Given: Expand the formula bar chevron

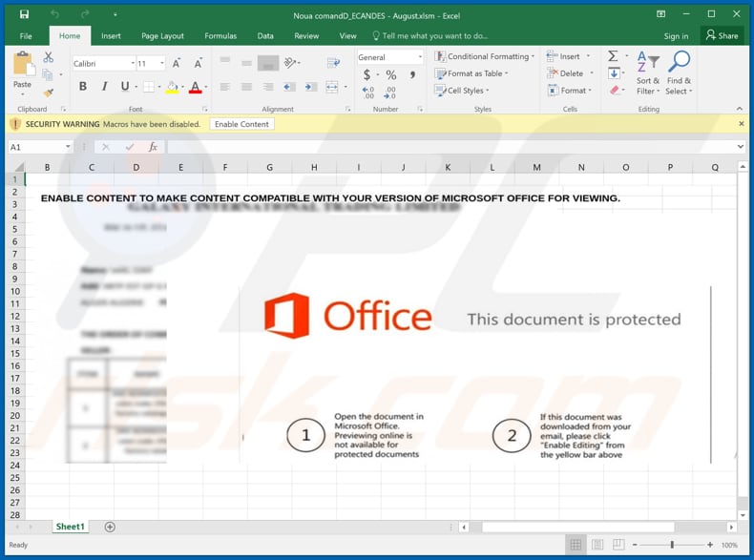Looking at the screenshot, I should (x=741, y=147).
